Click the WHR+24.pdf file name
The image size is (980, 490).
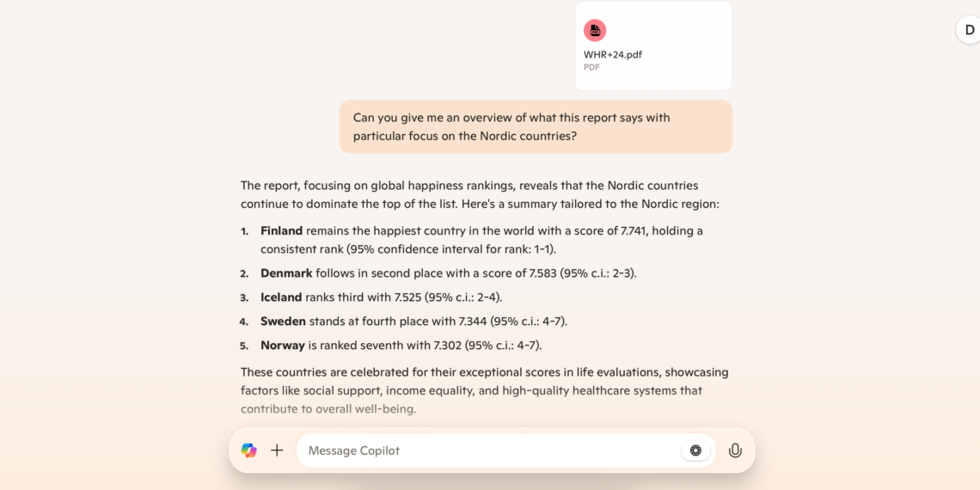coord(613,54)
